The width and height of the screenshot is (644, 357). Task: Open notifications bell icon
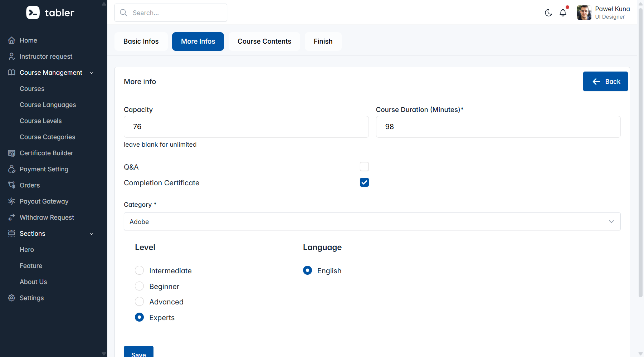pyautogui.click(x=563, y=13)
